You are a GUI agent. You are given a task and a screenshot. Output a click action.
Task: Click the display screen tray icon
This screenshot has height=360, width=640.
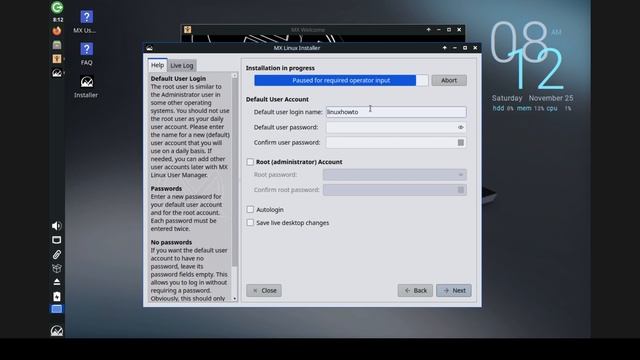coord(57,240)
